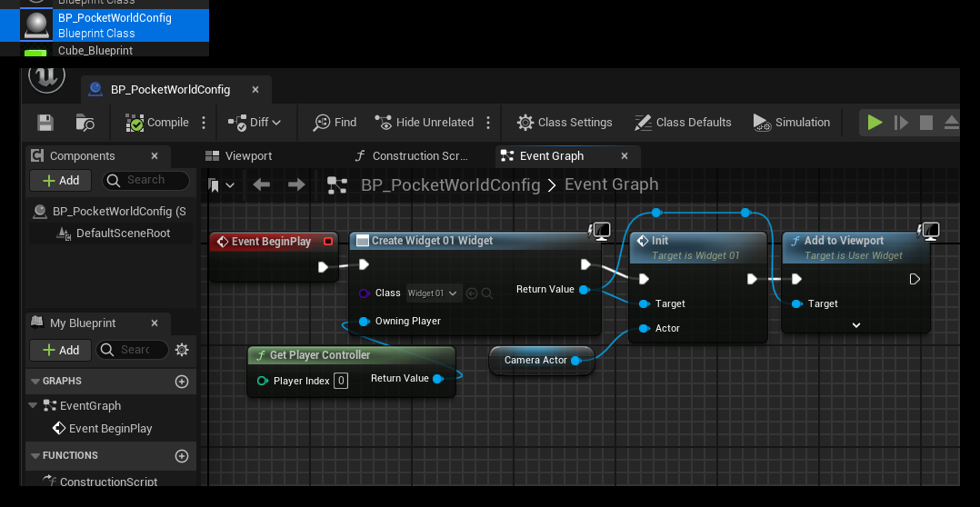980x507 pixels.
Task: Close the BP_PocketWorldConfig document tab
Action: 255,89
